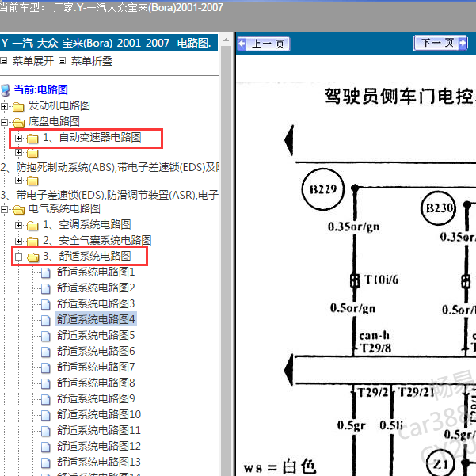Click the 菜单折叠 list icon

pos(62,61)
